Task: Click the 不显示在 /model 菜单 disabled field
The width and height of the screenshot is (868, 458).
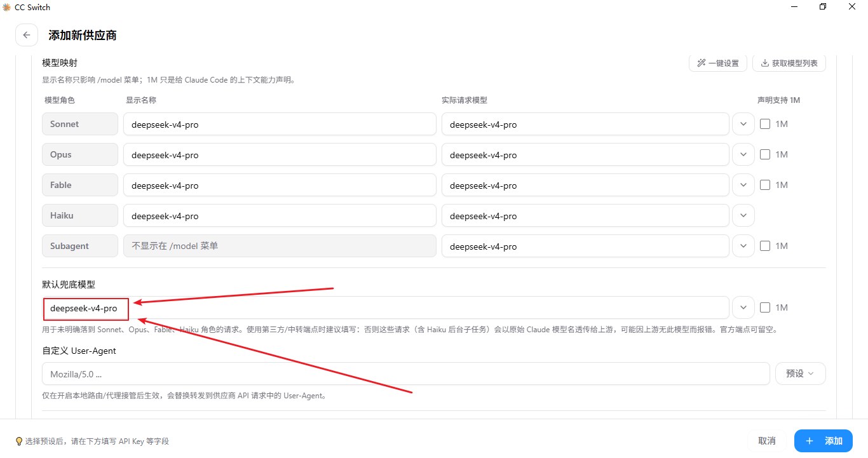Action: (280, 246)
